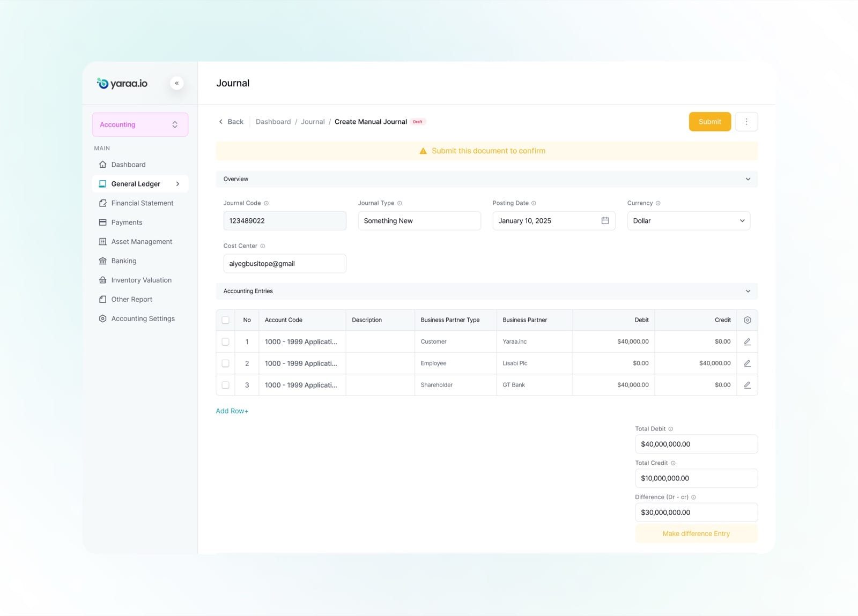
Task: Click the Total Debit info icon
Action: 671,429
